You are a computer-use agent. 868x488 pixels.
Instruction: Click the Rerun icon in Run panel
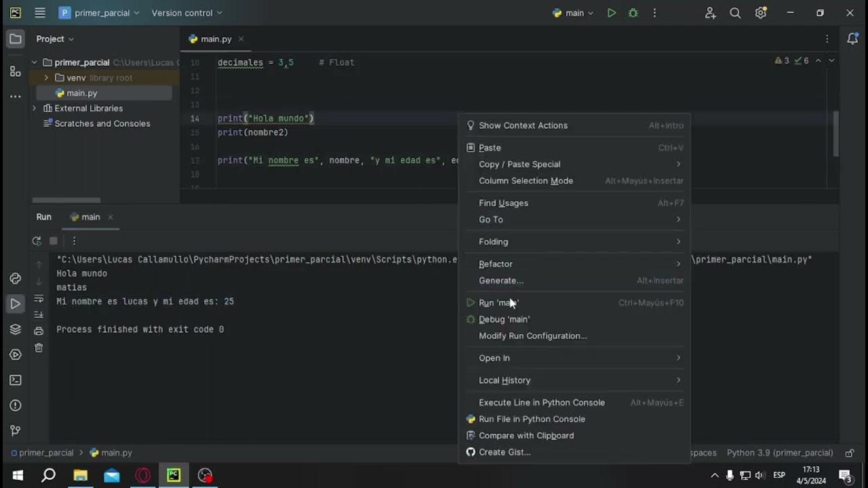[37, 241]
